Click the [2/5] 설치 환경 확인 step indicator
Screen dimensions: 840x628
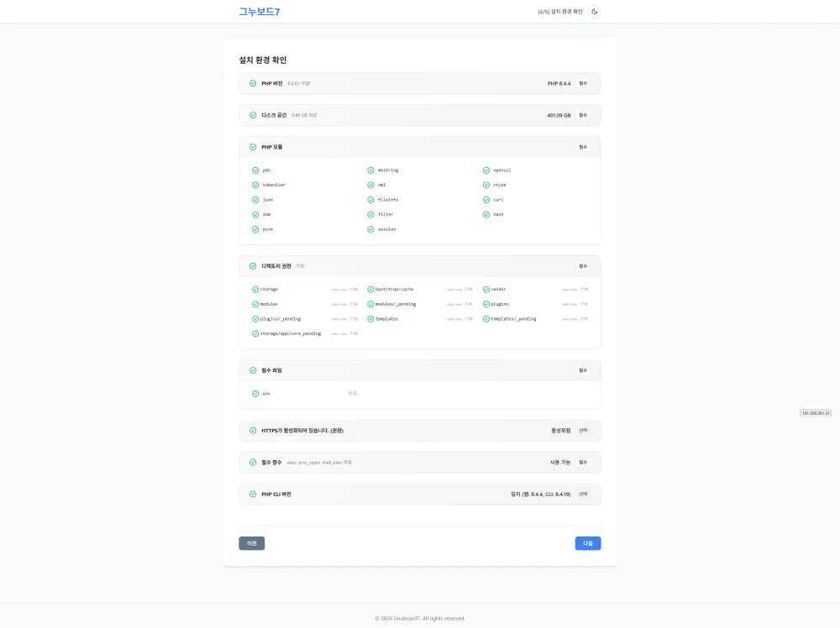point(559,12)
